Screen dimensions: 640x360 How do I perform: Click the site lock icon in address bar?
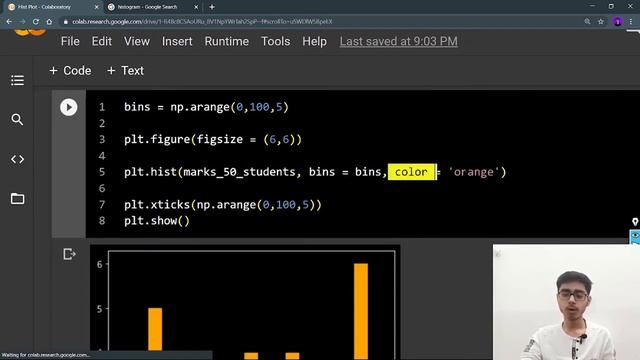pos(65,22)
